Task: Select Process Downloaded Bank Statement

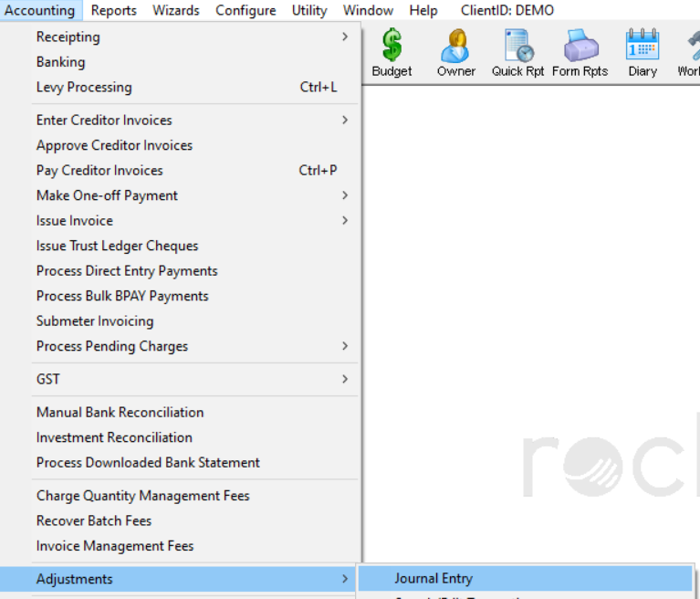Action: 180,462
